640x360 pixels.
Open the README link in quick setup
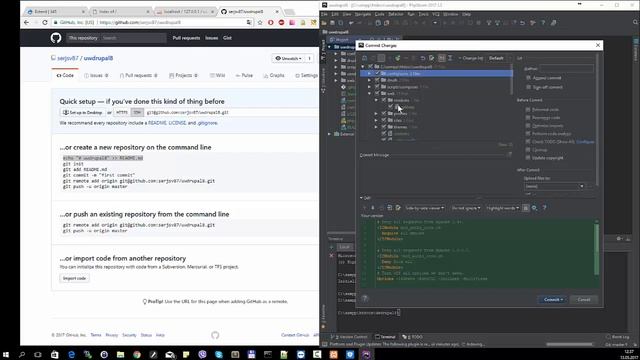(x=157, y=123)
